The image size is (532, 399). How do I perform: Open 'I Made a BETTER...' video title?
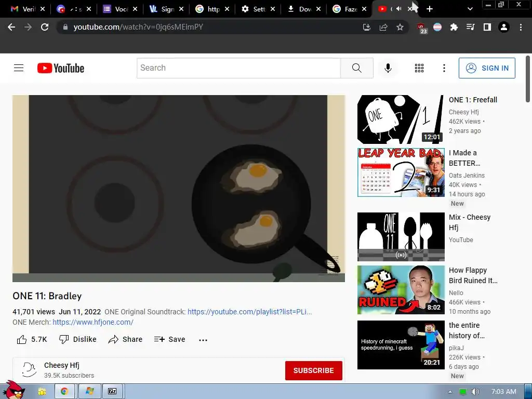pos(464,158)
